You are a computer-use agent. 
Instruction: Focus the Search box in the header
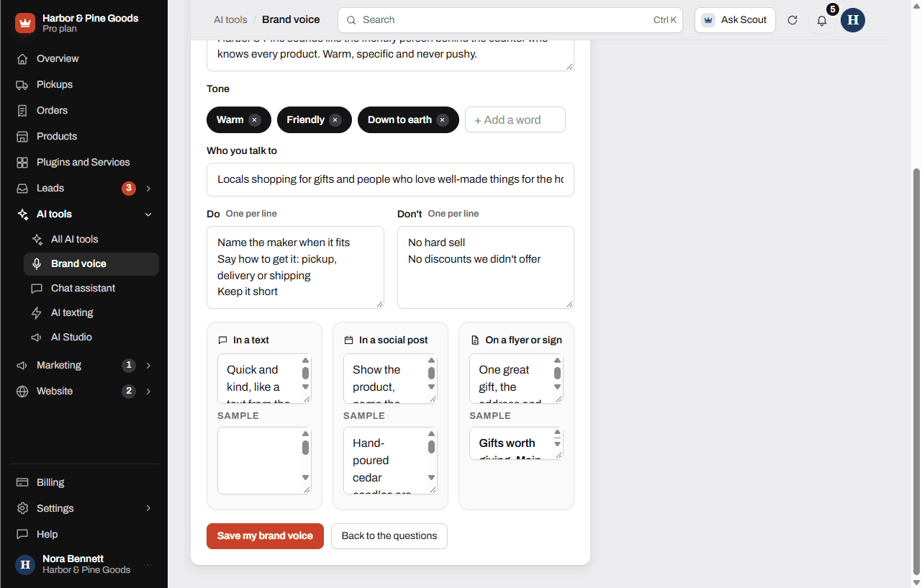point(510,20)
